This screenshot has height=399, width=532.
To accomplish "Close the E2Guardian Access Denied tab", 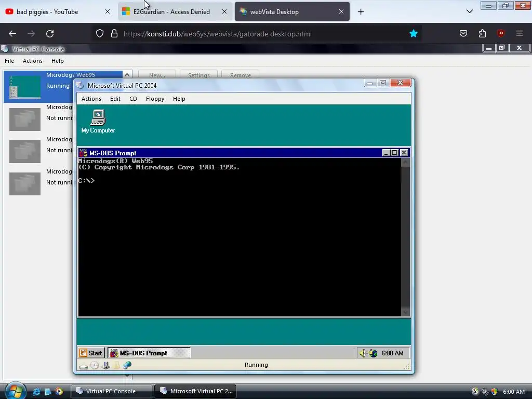I will (x=224, y=11).
